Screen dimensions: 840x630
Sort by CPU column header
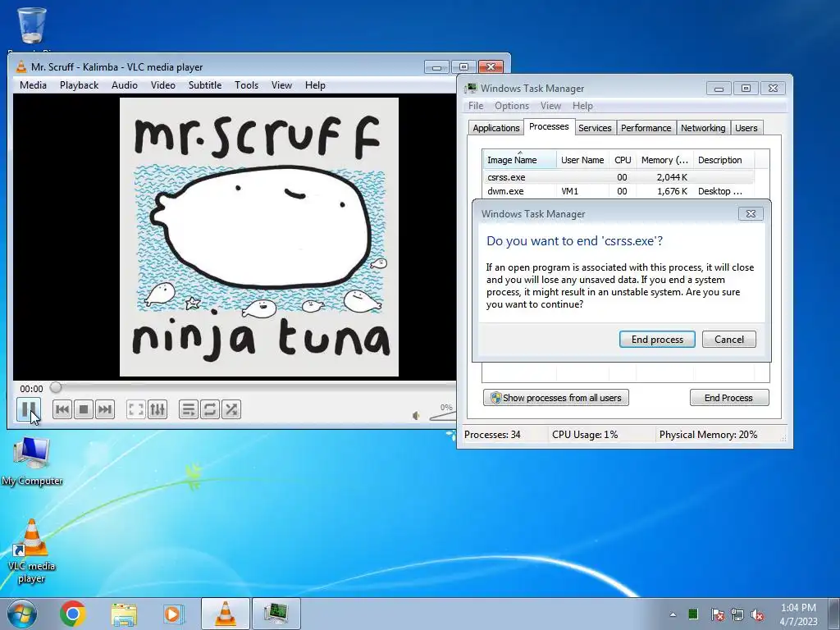623,160
